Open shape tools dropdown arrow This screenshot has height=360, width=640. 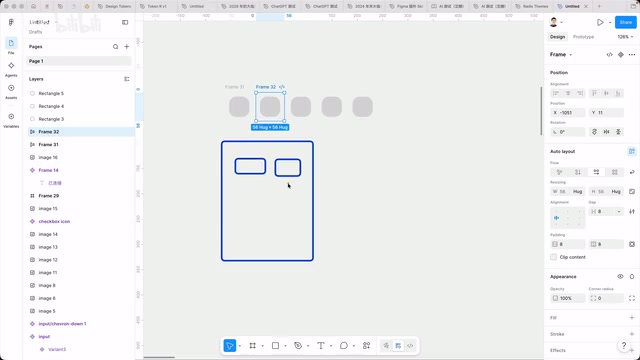tap(285, 346)
